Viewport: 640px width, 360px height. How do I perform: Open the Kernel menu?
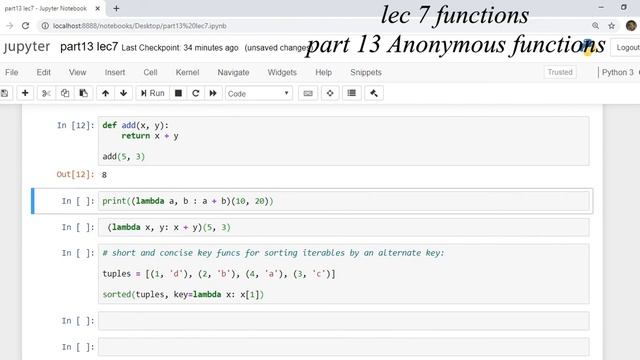[187, 72]
